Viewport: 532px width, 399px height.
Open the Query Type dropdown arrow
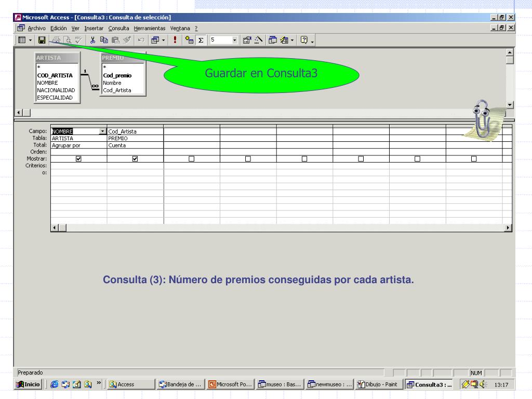click(164, 40)
